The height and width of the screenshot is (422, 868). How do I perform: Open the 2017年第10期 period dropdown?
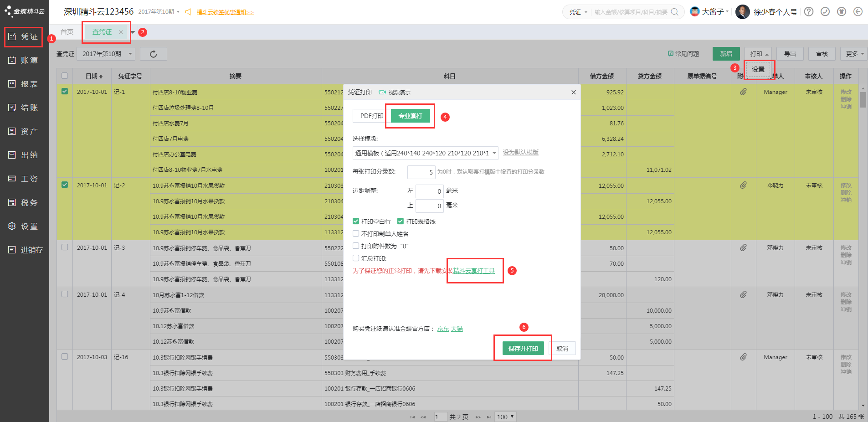(106, 54)
